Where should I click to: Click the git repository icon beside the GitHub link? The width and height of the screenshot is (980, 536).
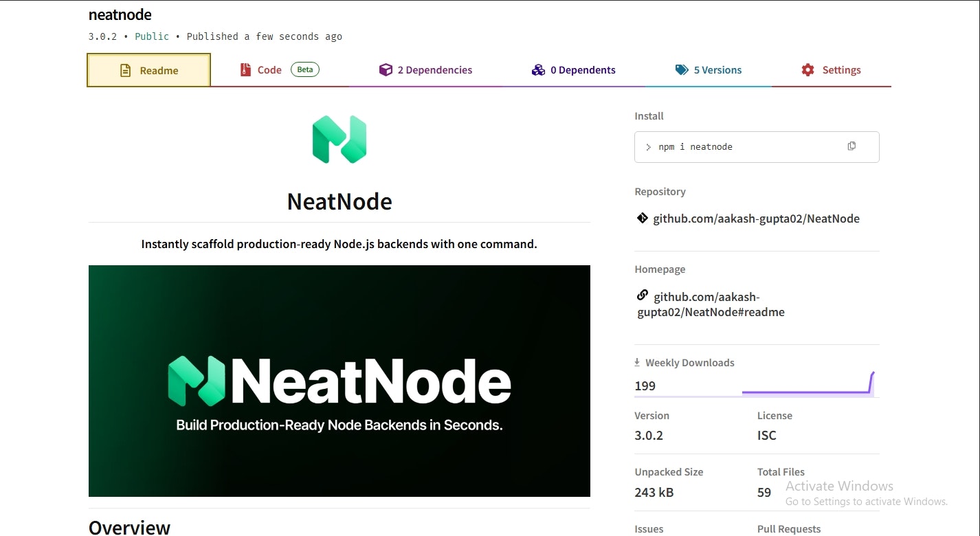click(x=642, y=218)
